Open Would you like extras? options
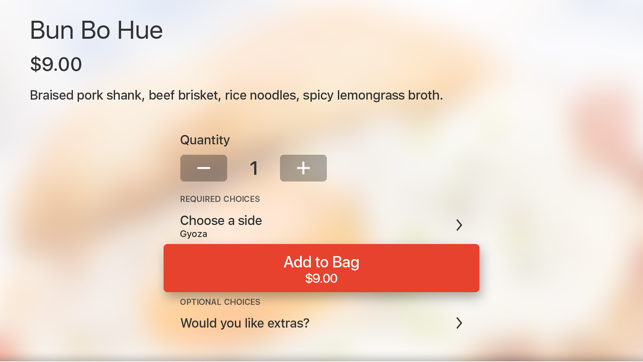 [x=322, y=323]
